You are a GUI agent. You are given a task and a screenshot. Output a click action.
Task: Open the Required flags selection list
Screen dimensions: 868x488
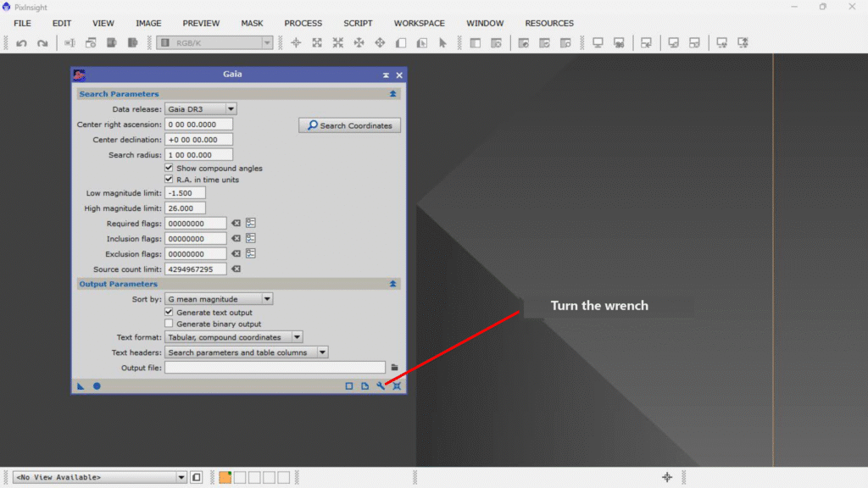pos(251,223)
